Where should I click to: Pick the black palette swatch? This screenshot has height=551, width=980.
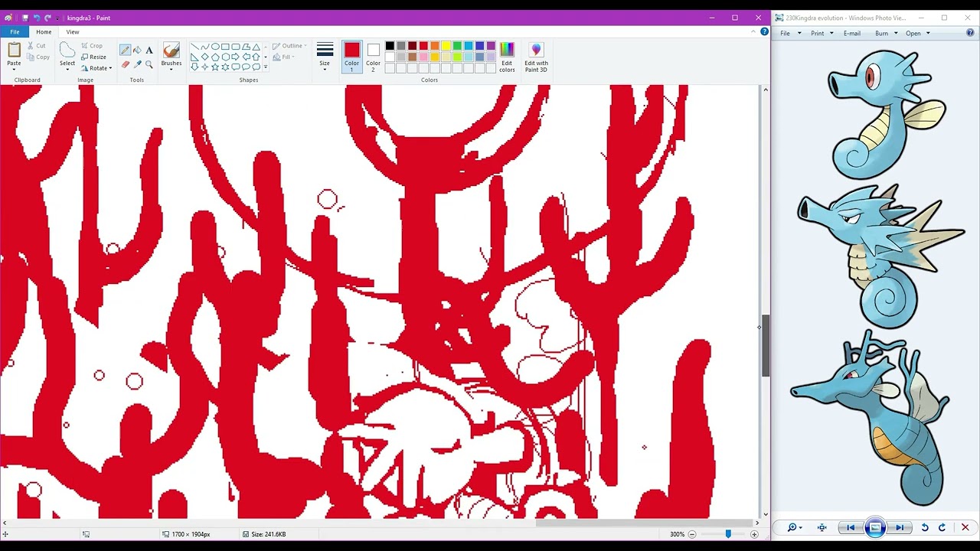point(390,46)
